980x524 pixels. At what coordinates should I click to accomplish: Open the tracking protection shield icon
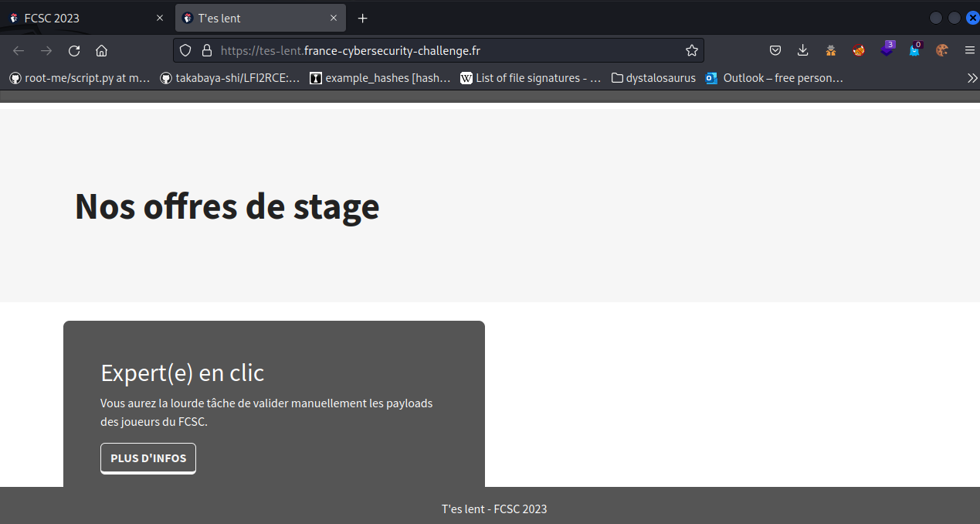click(185, 51)
